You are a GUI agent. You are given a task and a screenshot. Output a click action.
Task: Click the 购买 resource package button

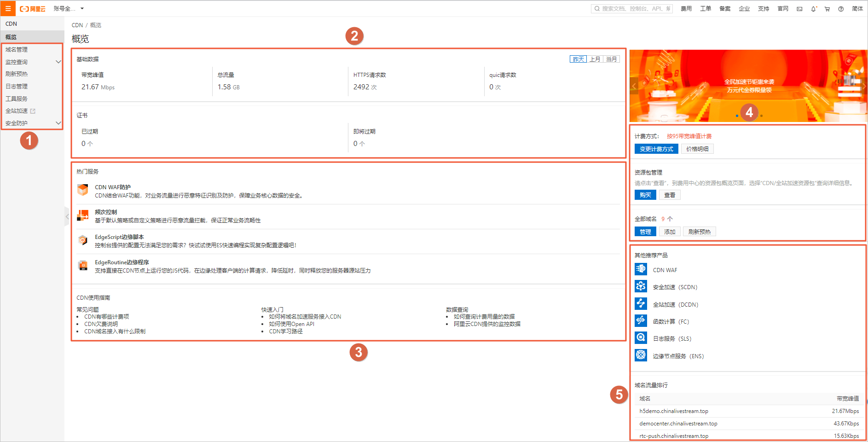645,195
